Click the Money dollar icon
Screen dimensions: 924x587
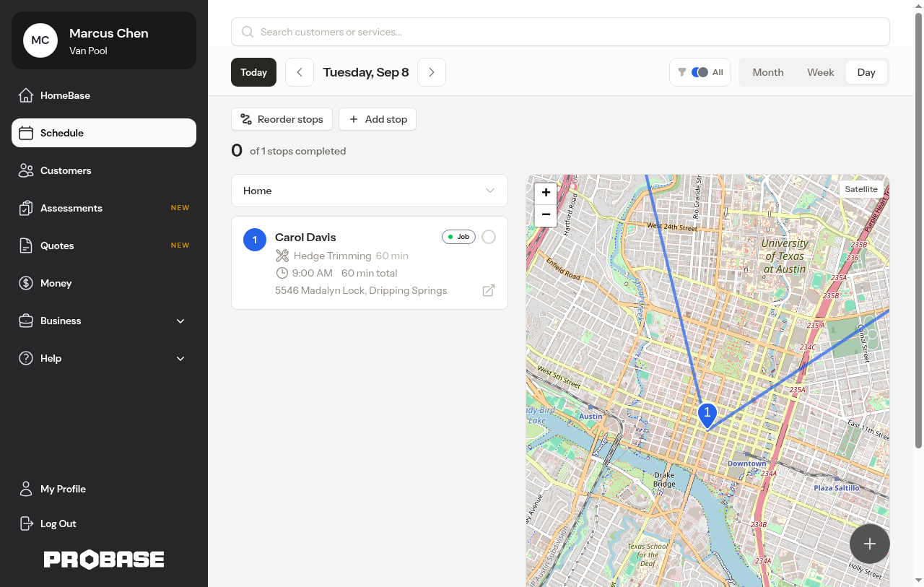(26, 283)
